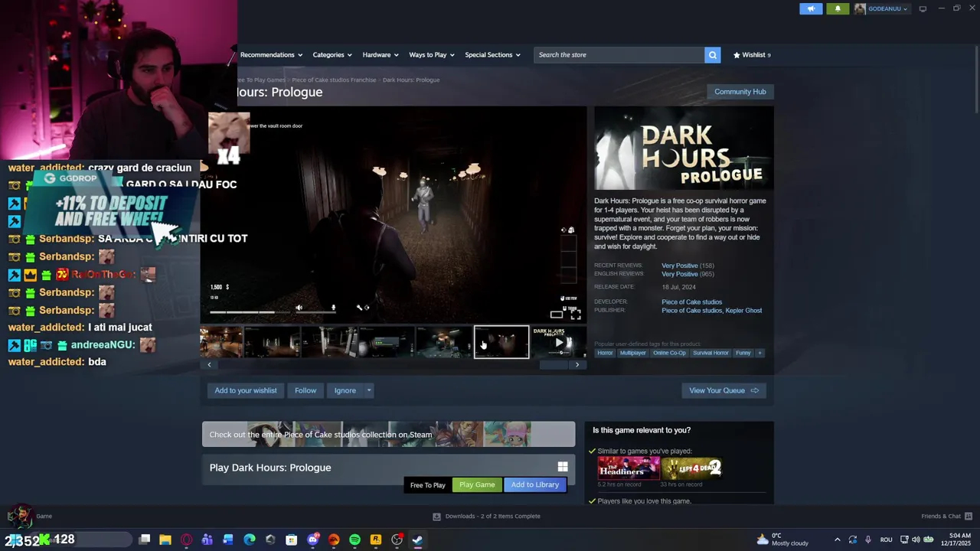Click the microphone tray icon

click(x=867, y=540)
